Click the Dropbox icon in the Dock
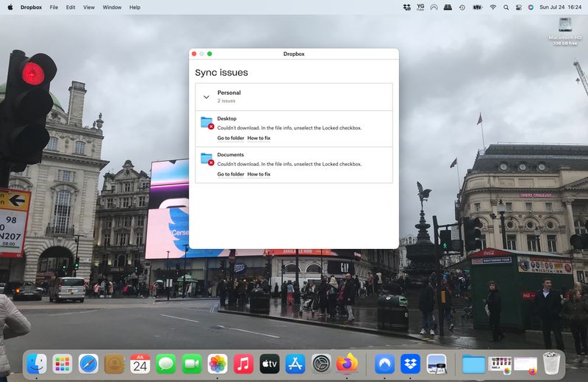Screen dimensions: 588x382 (x=410, y=364)
